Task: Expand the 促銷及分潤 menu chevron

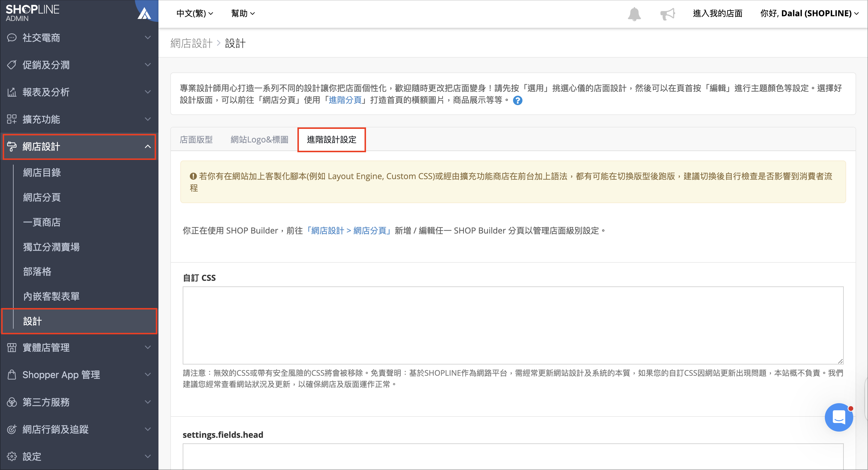Action: pos(148,65)
